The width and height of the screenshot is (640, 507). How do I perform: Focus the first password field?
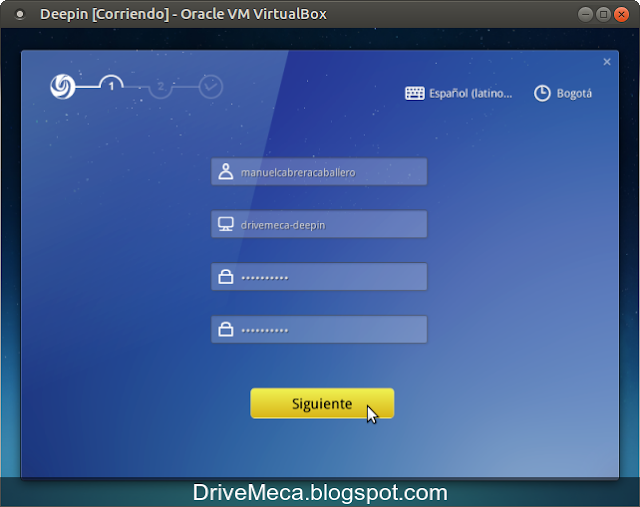[319, 277]
